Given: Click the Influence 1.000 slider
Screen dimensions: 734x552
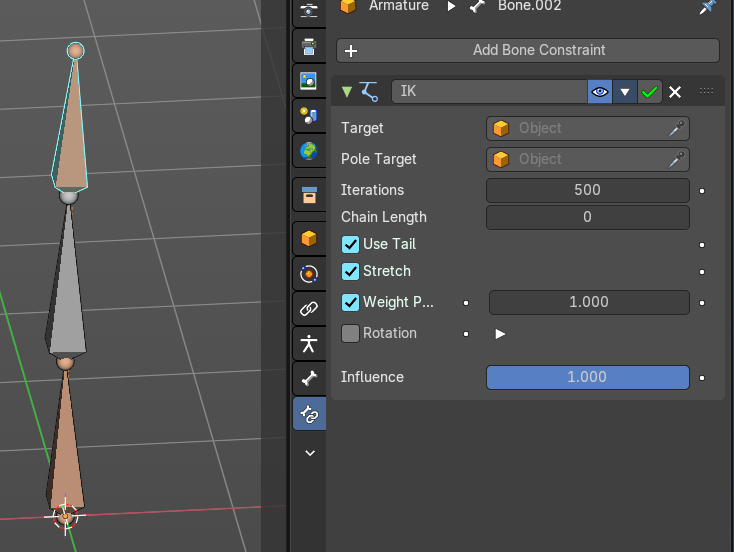Looking at the screenshot, I should tap(587, 377).
